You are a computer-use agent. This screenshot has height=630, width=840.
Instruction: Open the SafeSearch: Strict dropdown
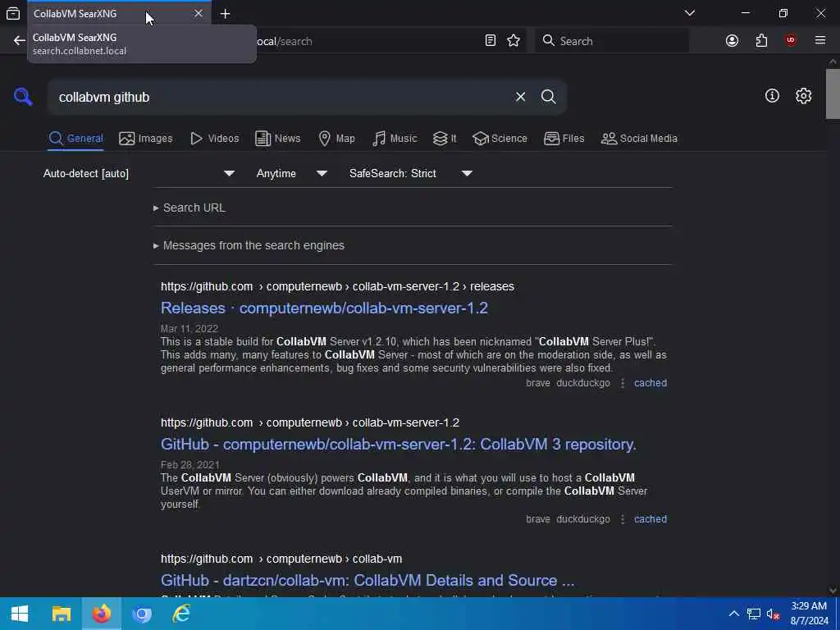pos(410,173)
